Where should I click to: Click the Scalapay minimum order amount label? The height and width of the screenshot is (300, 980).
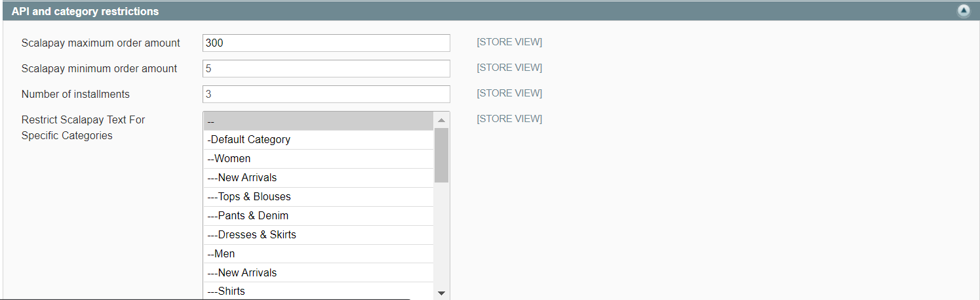point(100,68)
